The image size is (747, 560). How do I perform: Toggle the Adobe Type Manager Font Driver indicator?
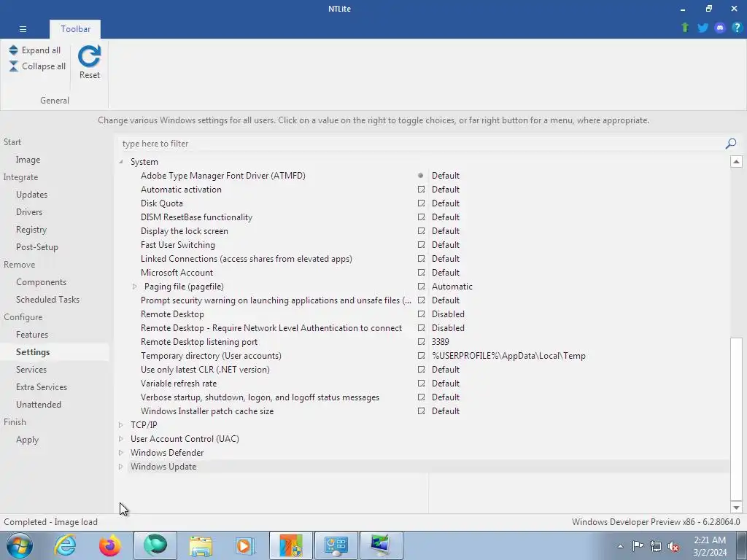point(421,175)
